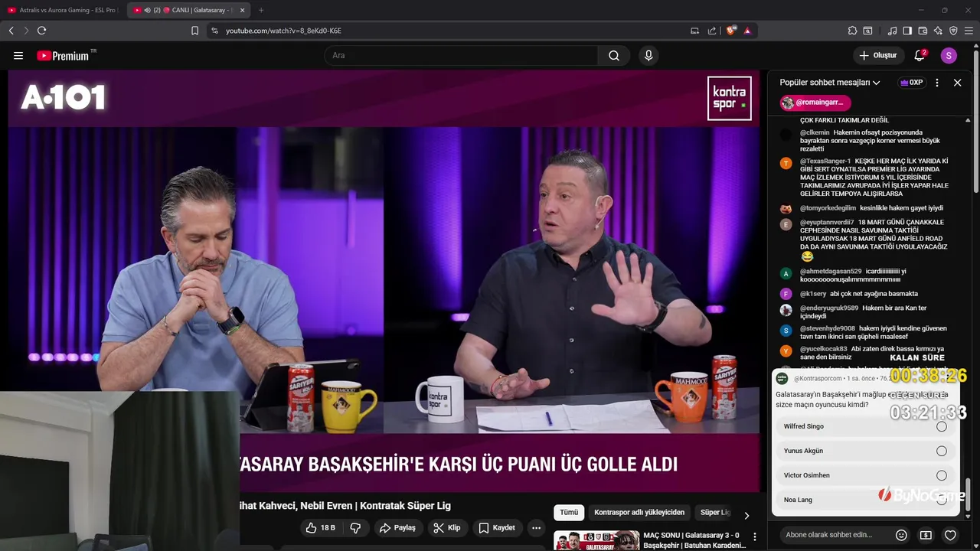Send a heart reaction in chat
Screen dimensions: 980x551
click(950, 535)
